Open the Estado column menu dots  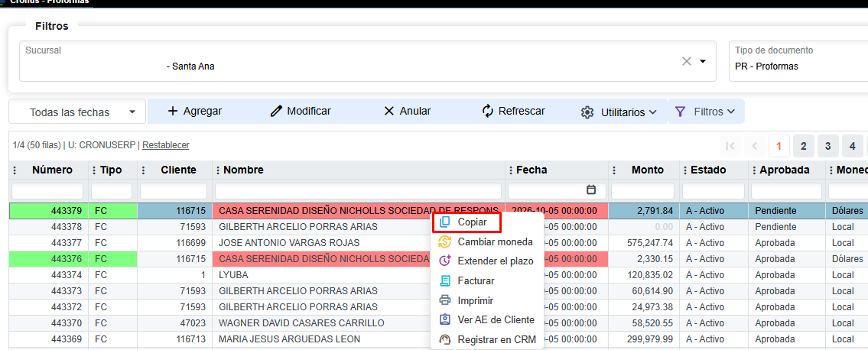point(685,170)
